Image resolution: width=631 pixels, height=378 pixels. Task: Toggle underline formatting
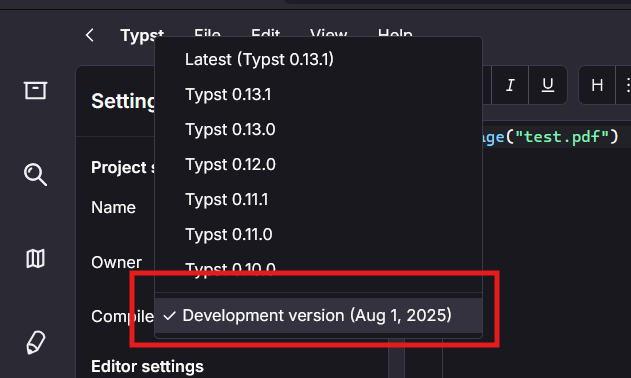pyautogui.click(x=548, y=85)
